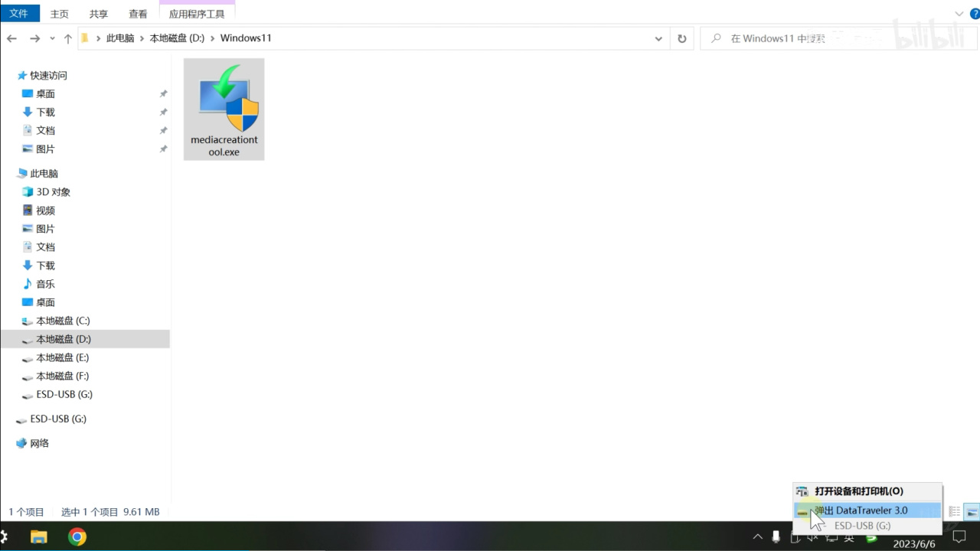The height and width of the screenshot is (551, 980).
Task: Switch to large icons view in status bar
Action: point(972,512)
